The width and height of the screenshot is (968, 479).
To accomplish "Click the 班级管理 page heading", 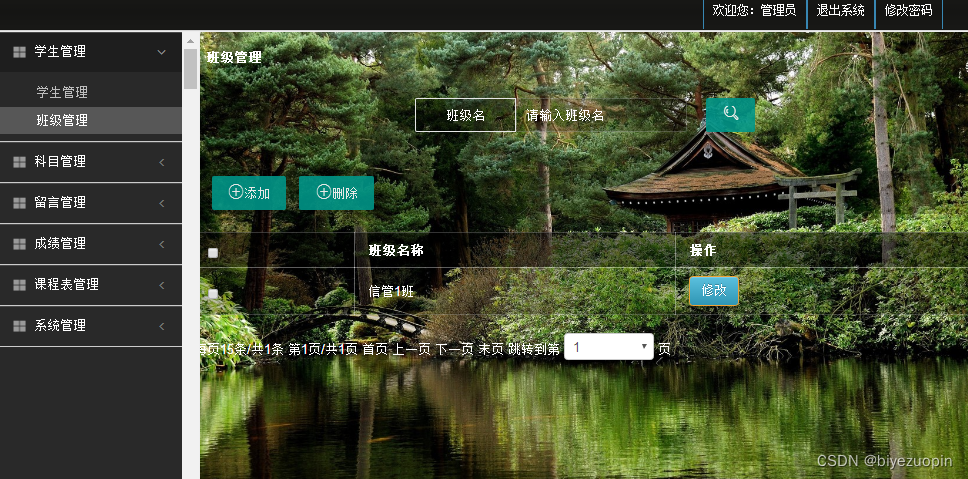I will 234,58.
